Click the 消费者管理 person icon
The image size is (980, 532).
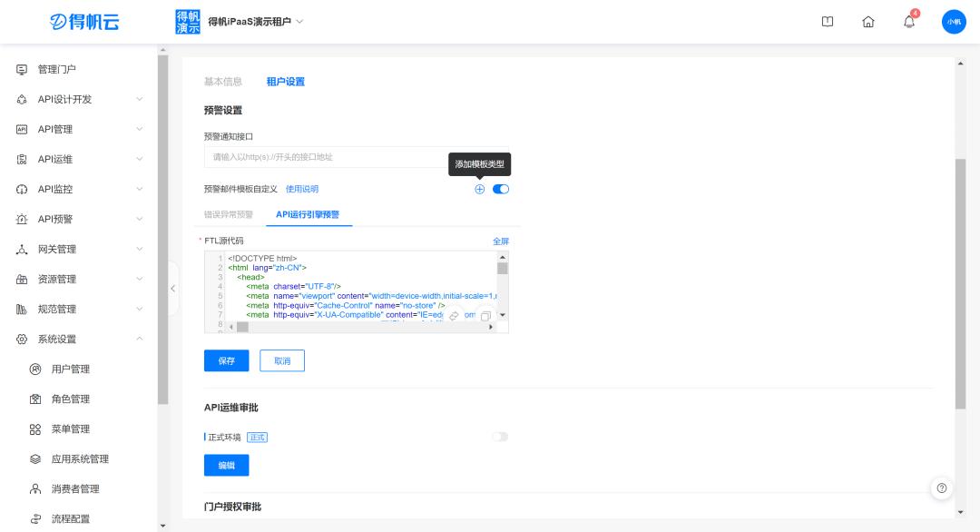coord(35,489)
